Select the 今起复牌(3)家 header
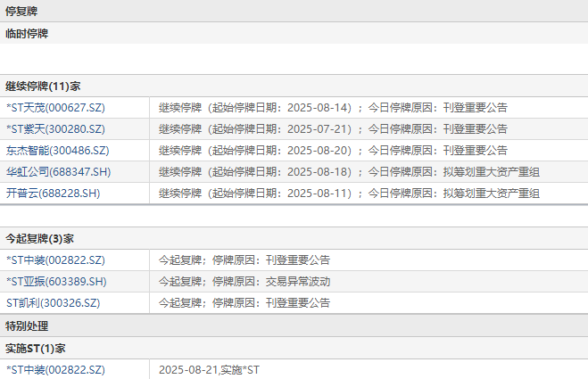The width and height of the screenshot is (588, 379). [39, 239]
